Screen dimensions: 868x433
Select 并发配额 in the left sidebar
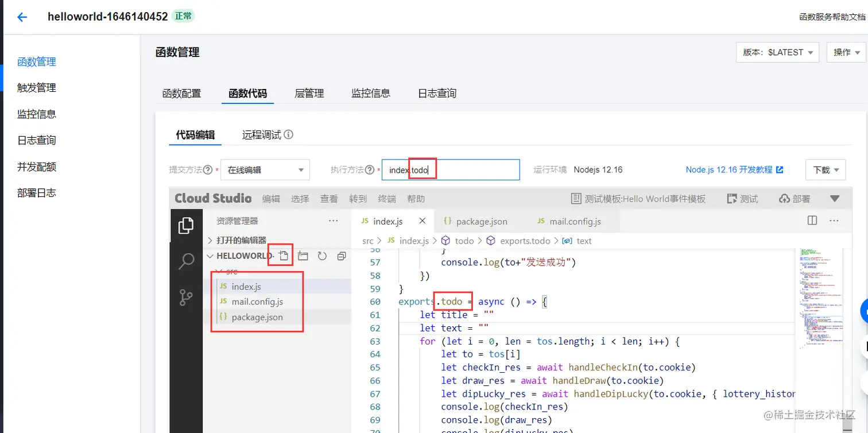click(x=37, y=167)
